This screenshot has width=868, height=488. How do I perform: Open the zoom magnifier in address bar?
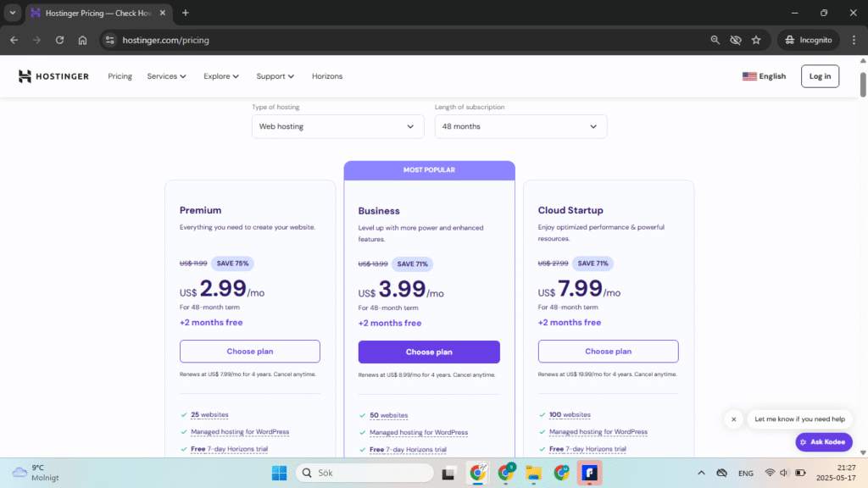715,40
